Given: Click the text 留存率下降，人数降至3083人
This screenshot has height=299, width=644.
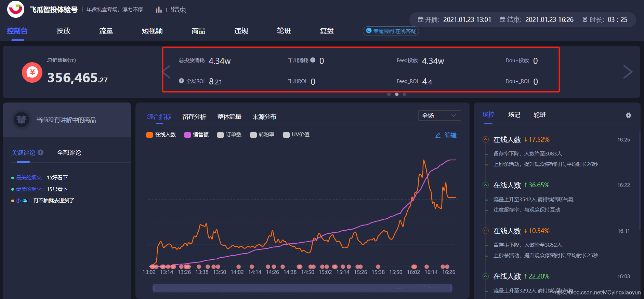Looking at the screenshot, I should tap(527, 154).
